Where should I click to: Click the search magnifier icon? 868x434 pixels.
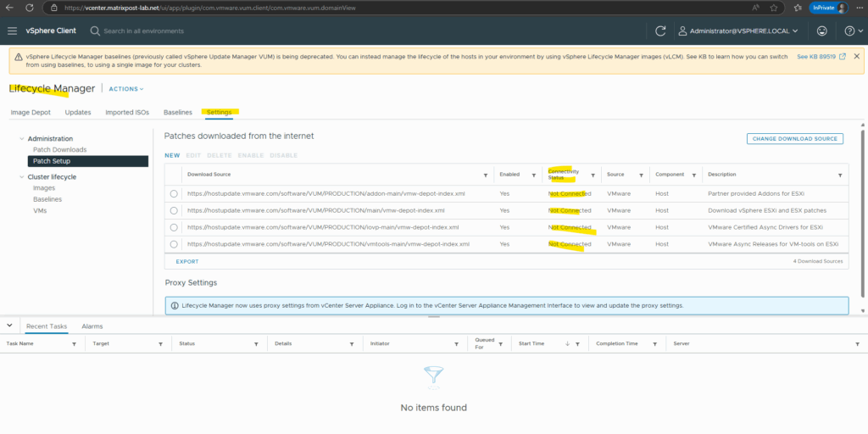[x=95, y=31]
